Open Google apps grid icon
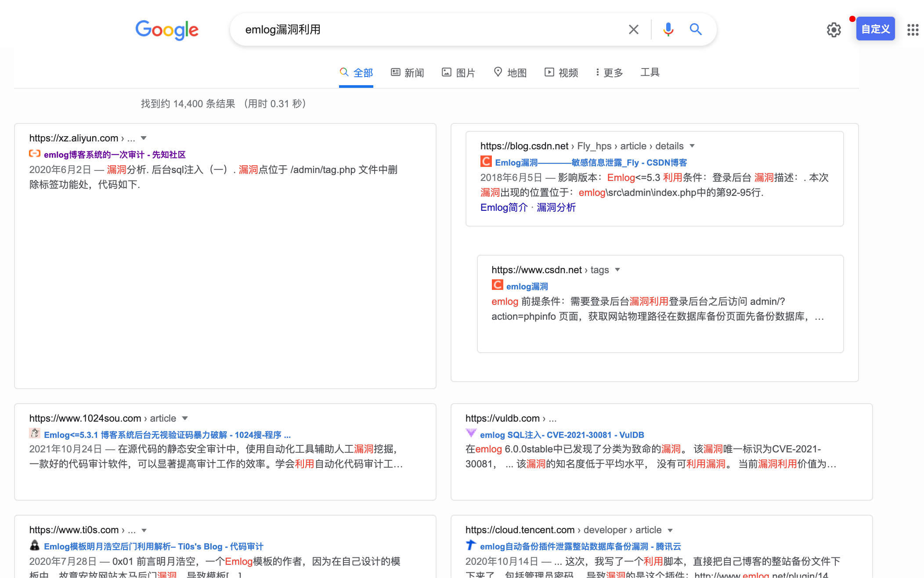924x578 pixels. click(x=913, y=30)
